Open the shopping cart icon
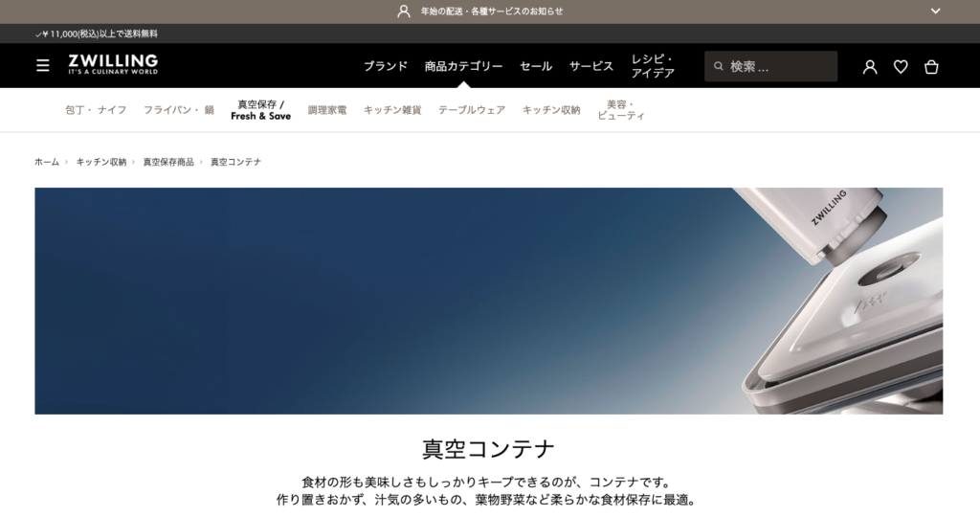Image resolution: width=980 pixels, height=517 pixels. click(931, 66)
